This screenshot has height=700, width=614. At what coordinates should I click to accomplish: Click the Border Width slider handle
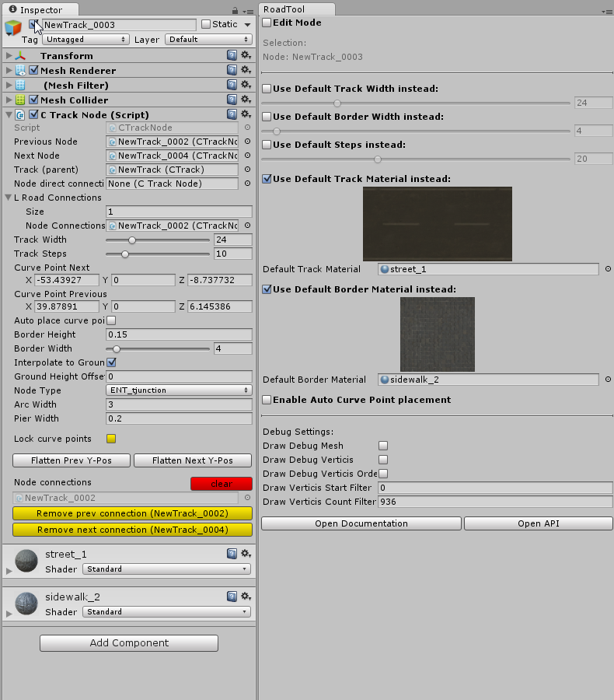pyautogui.click(x=117, y=349)
